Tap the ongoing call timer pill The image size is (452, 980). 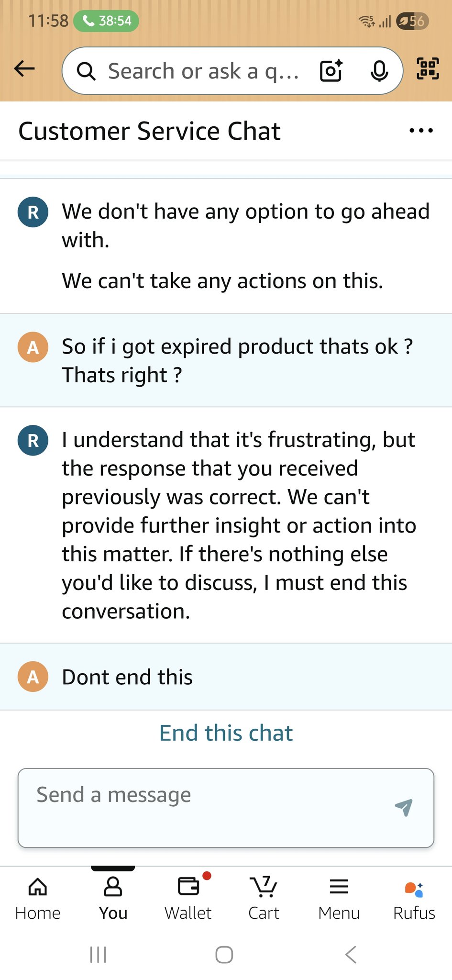[x=106, y=21]
